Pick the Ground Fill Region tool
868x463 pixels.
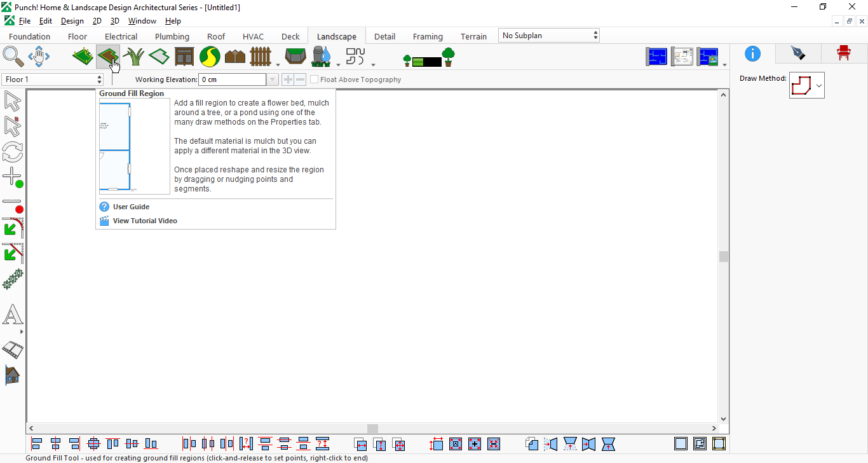(x=108, y=57)
